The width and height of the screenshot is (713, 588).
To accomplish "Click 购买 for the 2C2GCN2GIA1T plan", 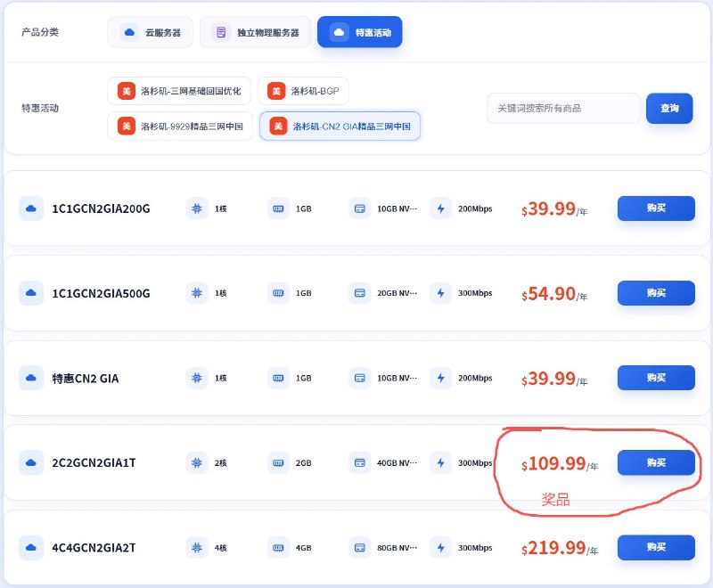I will tap(656, 462).
